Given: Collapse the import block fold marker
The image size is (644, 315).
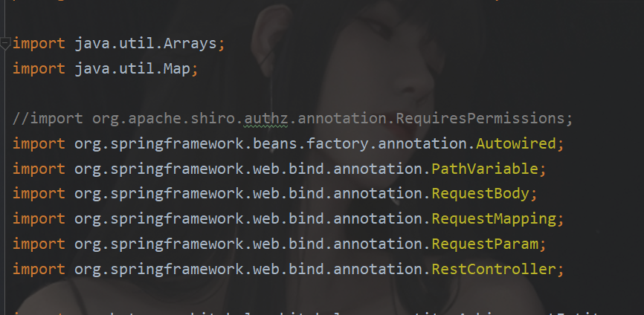Looking at the screenshot, I should tap(5, 44).
